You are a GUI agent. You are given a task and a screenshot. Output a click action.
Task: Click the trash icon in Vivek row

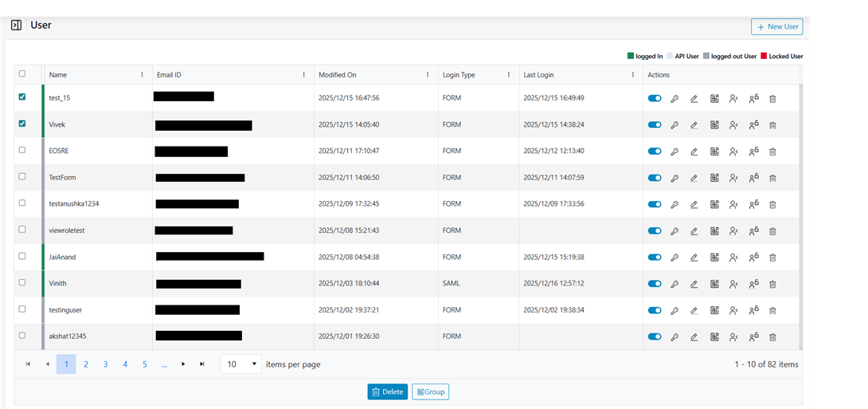coord(772,125)
